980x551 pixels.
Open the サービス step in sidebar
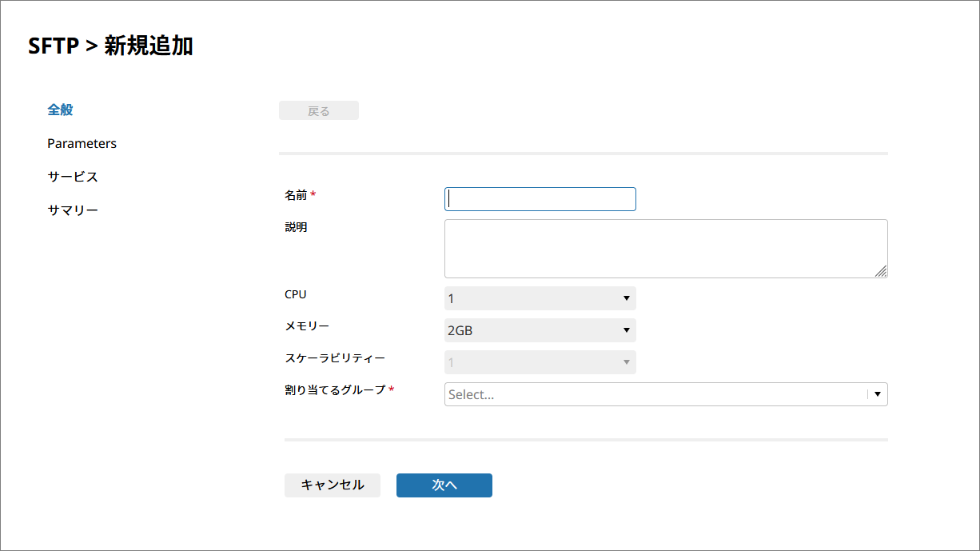pyautogui.click(x=72, y=177)
